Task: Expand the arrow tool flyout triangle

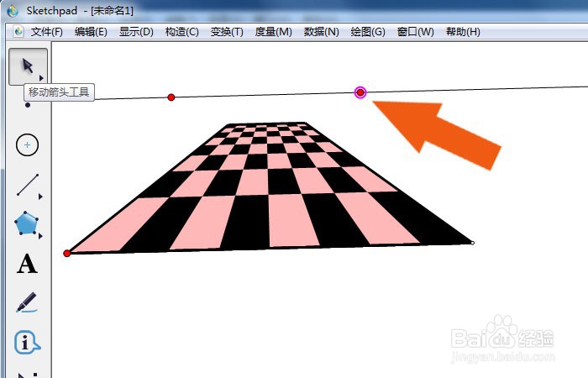Action: [41, 77]
